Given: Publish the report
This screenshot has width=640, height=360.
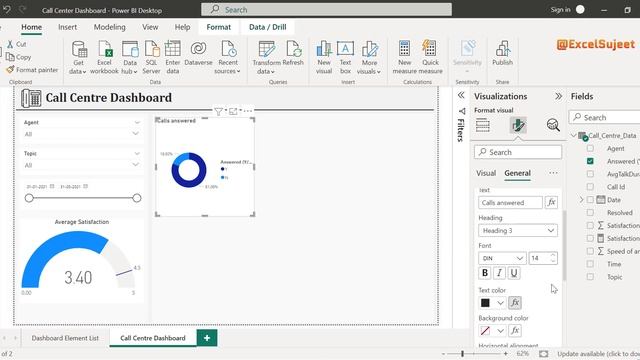Looking at the screenshot, I should tap(502, 53).
